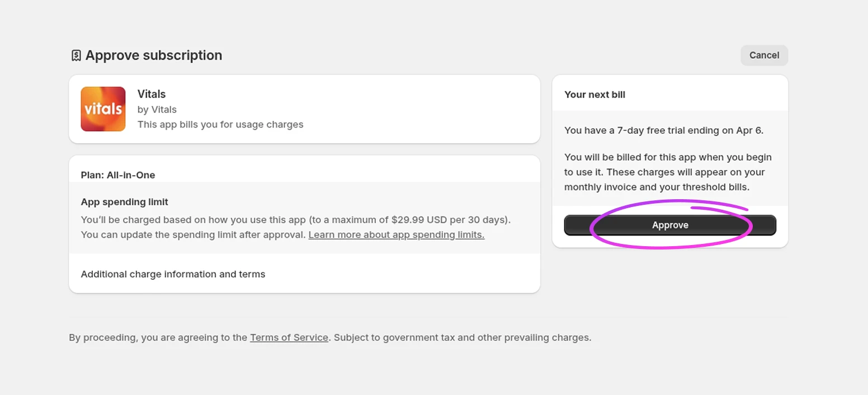This screenshot has width=868, height=395.
Task: Click the Vitals app logo
Action: pos(103,109)
